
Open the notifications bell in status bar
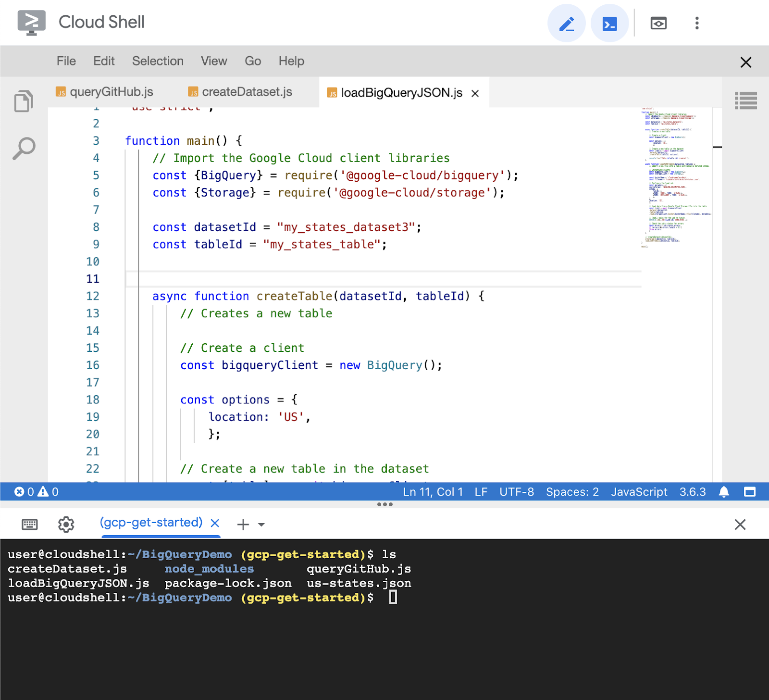point(724,492)
